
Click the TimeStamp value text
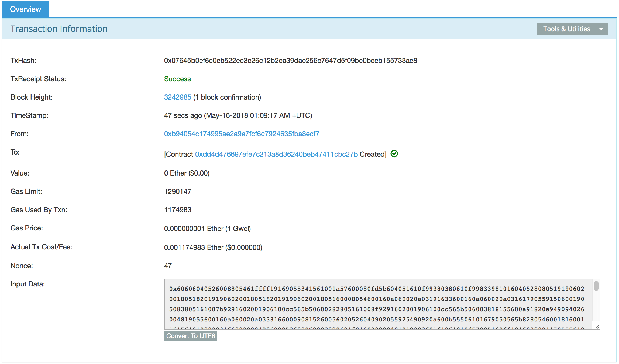click(238, 115)
